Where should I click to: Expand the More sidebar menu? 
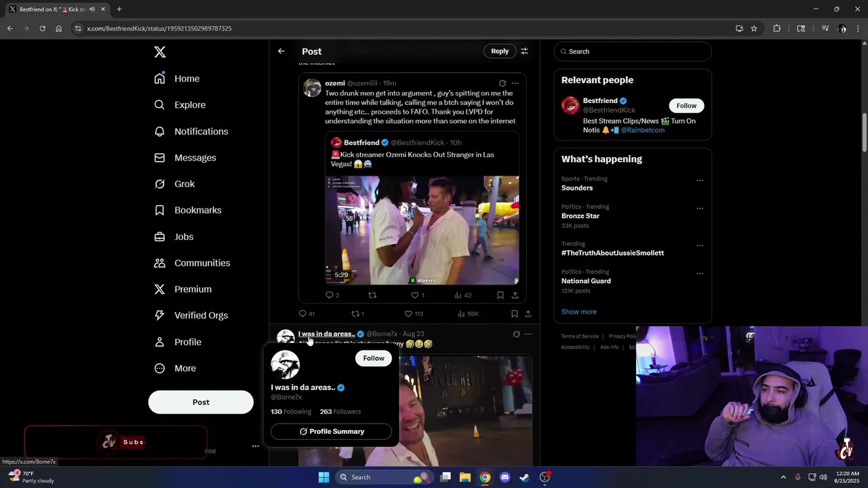[x=175, y=369]
